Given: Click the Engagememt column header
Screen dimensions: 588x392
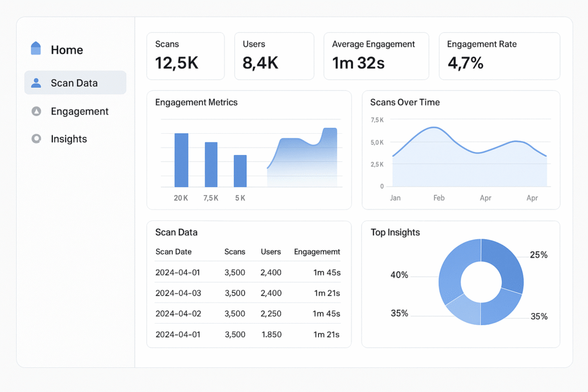Looking at the screenshot, I should click(317, 251).
